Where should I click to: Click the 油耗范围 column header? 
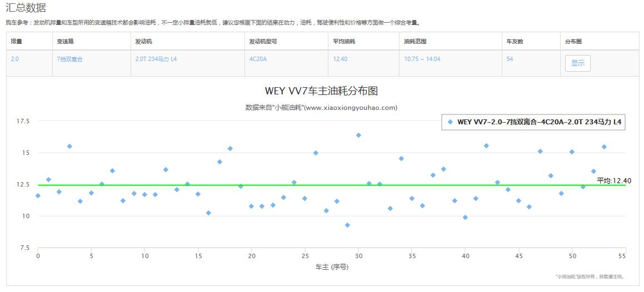click(415, 42)
